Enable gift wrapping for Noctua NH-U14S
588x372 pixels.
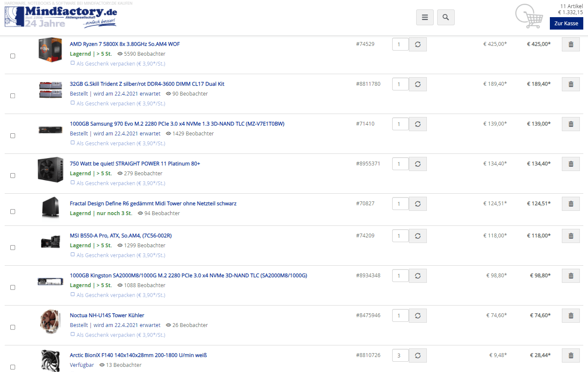[72, 334]
